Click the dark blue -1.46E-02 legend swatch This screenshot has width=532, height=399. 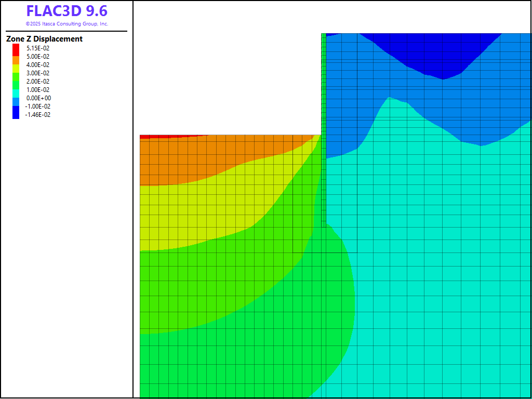(x=16, y=115)
